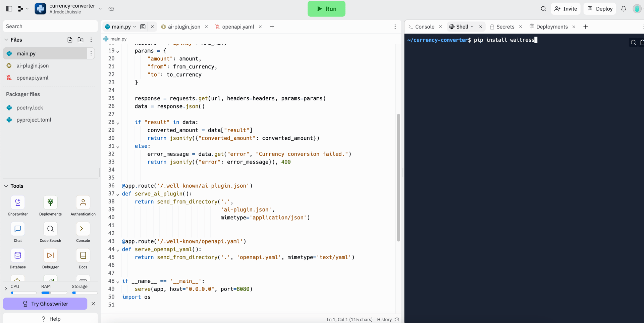The height and width of the screenshot is (323, 644).
Task: Open the Shell tab dropdown arrow
Action: pyautogui.click(x=472, y=27)
